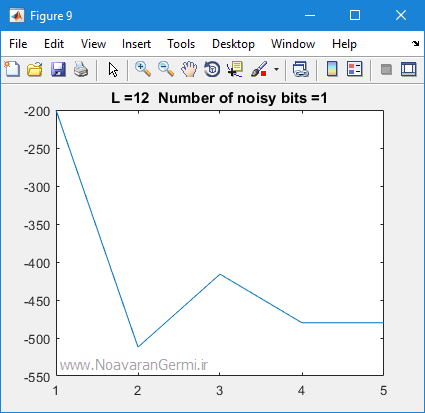This screenshot has width=425, height=413.
Task: Print the figure using printer icon
Action: [x=81, y=69]
